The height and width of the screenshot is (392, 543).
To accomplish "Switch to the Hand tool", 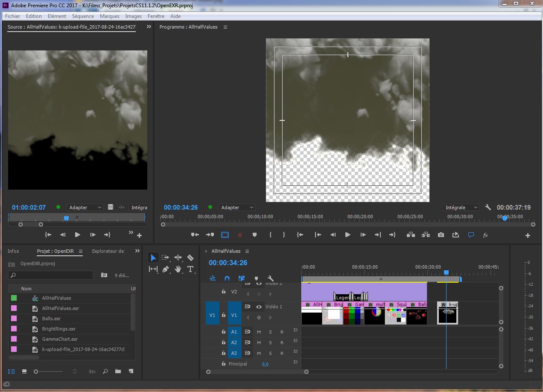I will (x=178, y=269).
